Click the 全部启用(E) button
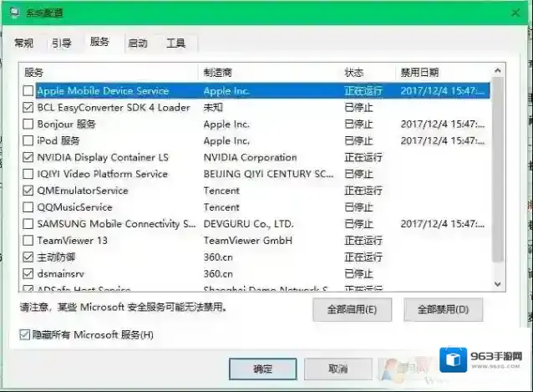 pos(353,310)
